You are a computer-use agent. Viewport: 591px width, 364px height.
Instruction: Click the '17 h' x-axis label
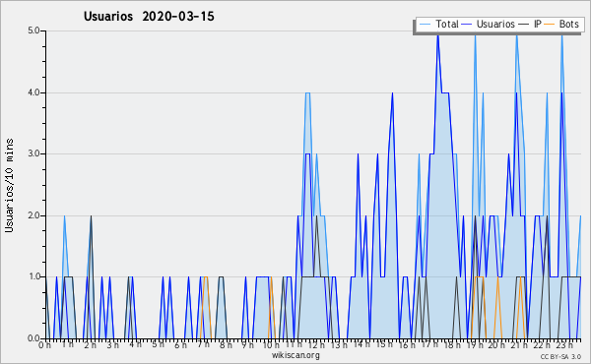[x=429, y=344]
